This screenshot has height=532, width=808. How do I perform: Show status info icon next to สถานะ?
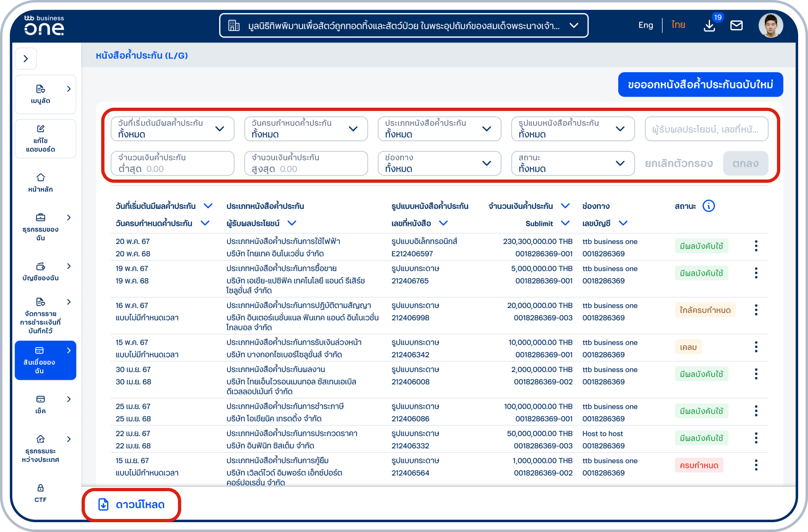click(709, 206)
